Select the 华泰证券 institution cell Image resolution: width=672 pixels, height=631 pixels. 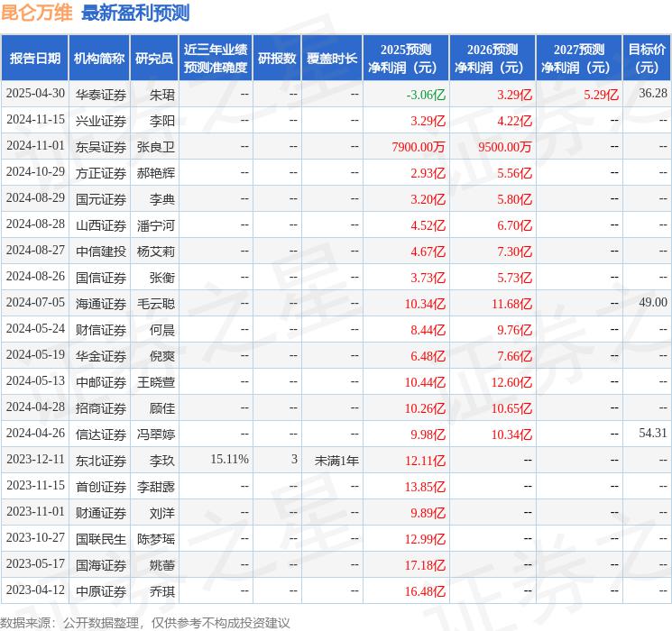tap(101, 95)
